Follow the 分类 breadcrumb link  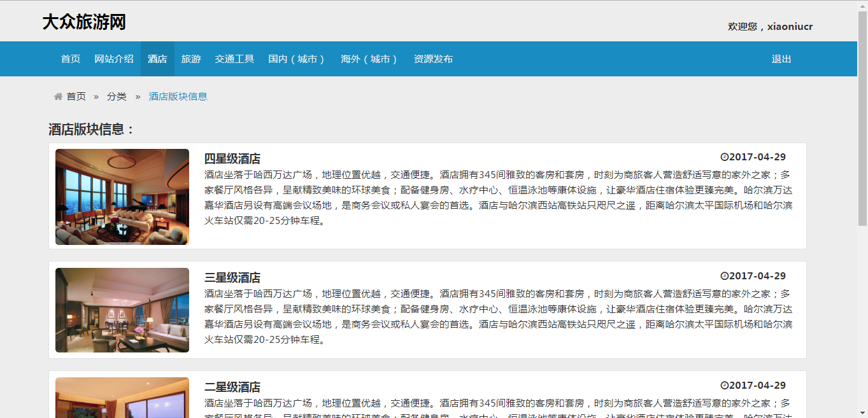tap(117, 97)
